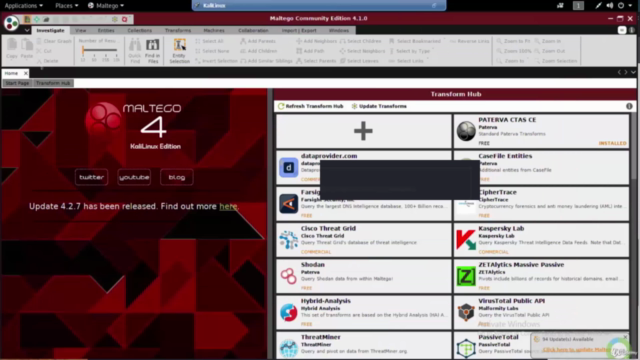Click Add Children
Image resolution: width=640 pixels, height=360 pixels.
coord(259,51)
